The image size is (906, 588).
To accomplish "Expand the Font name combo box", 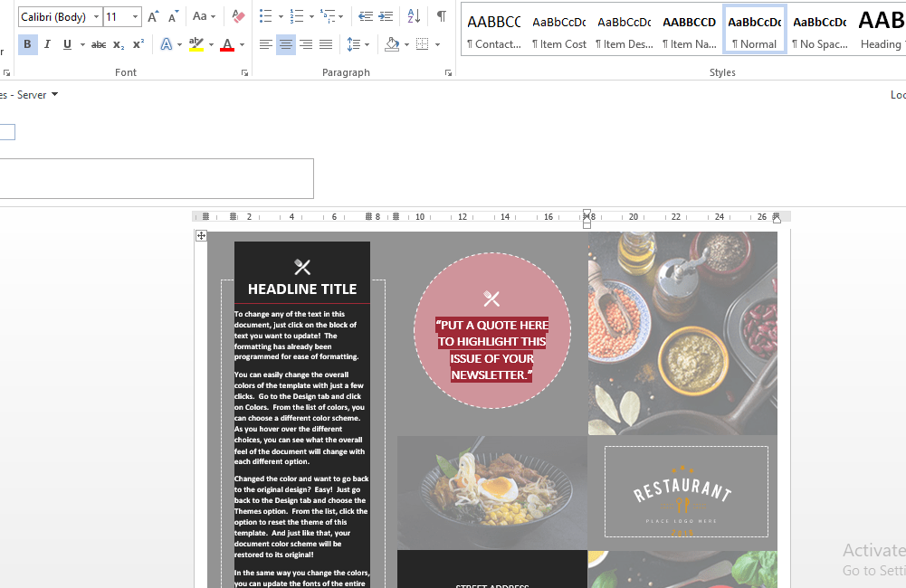I will point(96,16).
